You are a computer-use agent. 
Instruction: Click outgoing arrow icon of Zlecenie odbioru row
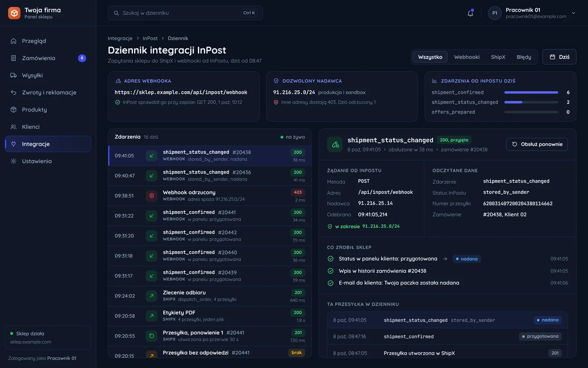coord(151,296)
